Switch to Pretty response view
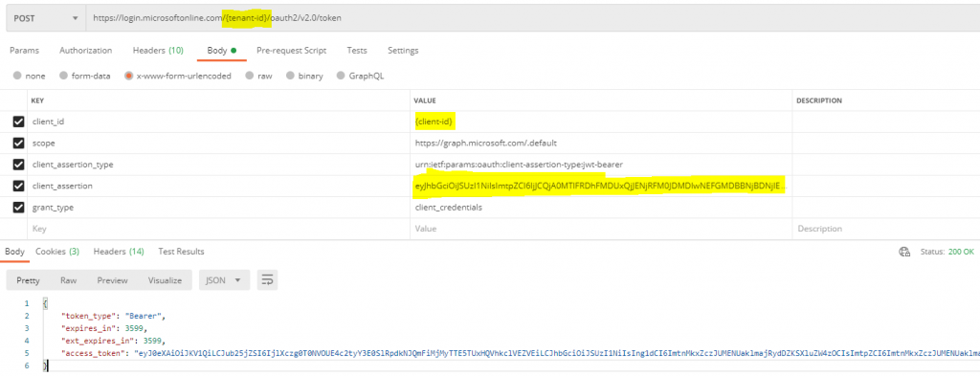The width and height of the screenshot is (980, 376). point(28,280)
